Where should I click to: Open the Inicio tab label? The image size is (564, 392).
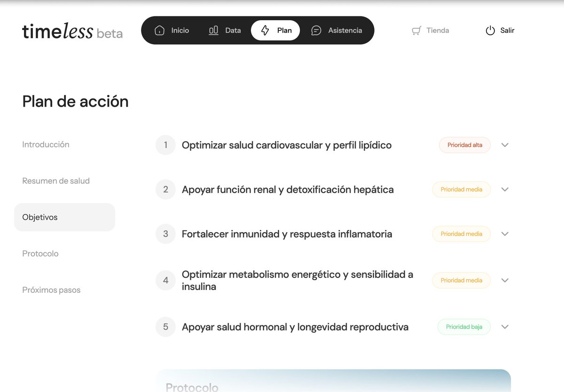pyautogui.click(x=180, y=31)
